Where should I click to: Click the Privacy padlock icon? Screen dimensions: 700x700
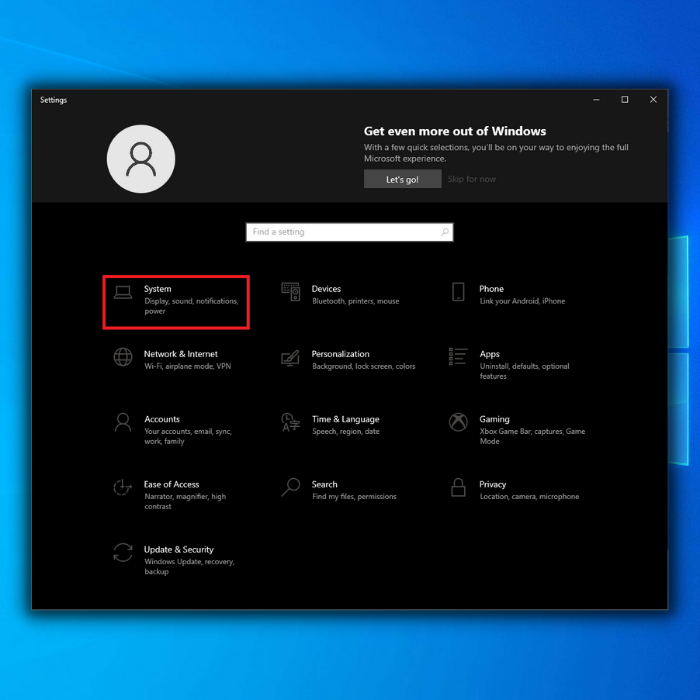coord(458,488)
